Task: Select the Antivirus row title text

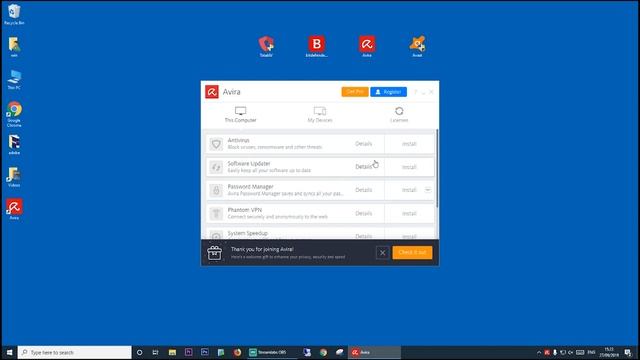Action: pyautogui.click(x=238, y=140)
